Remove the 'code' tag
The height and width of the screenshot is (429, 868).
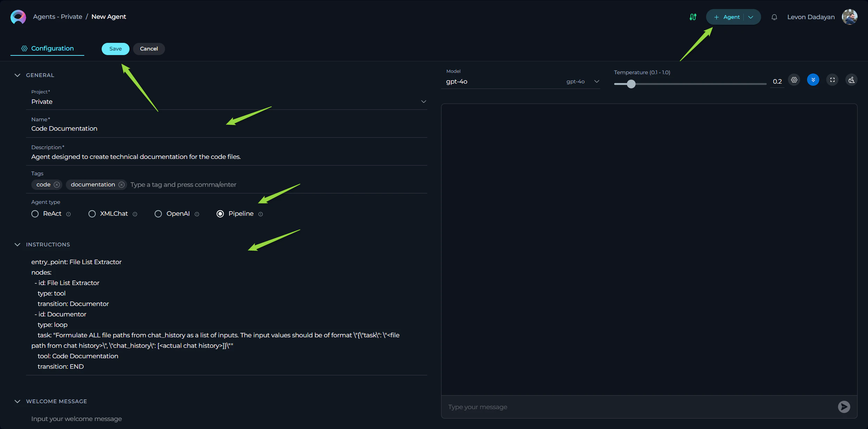(x=57, y=185)
